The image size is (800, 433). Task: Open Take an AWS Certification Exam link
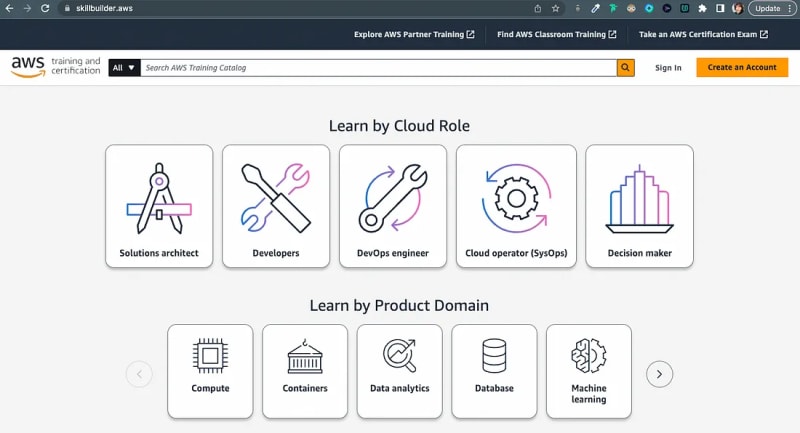tap(703, 34)
